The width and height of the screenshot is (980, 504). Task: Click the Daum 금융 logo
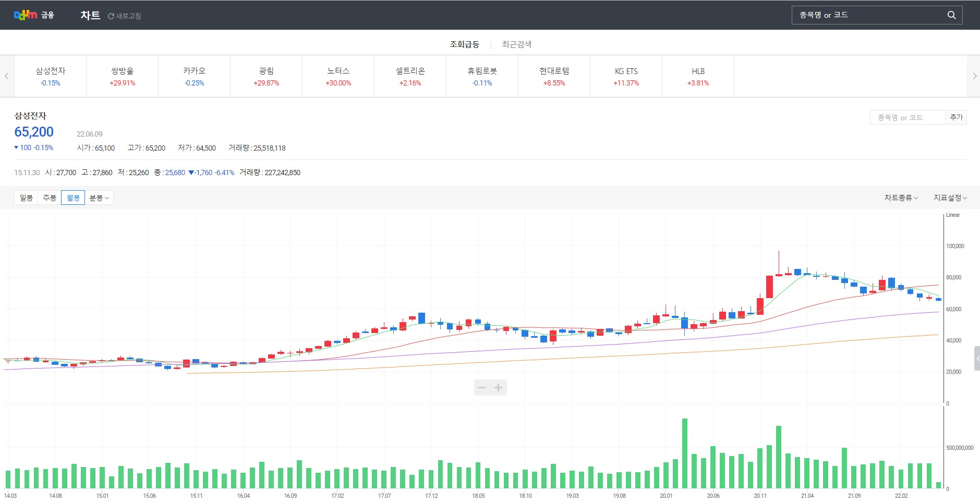pyautogui.click(x=34, y=15)
